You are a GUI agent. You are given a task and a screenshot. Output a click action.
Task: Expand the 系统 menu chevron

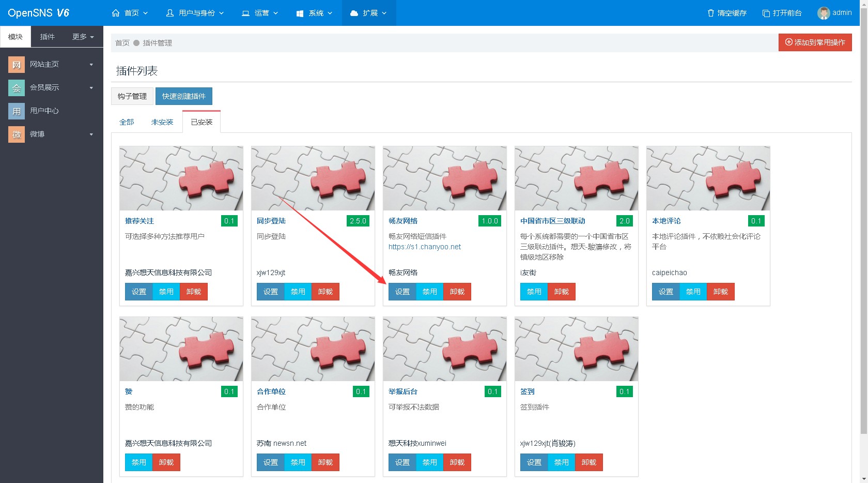pos(330,13)
